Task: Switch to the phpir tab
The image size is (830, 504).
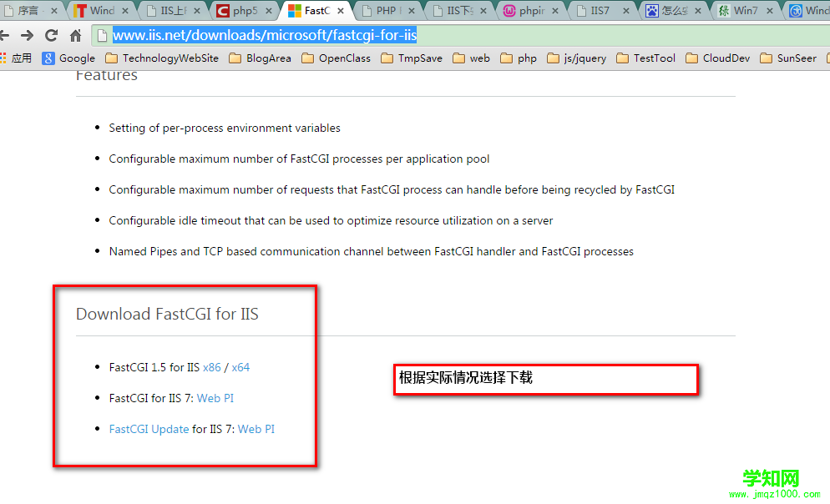Action: [531, 11]
